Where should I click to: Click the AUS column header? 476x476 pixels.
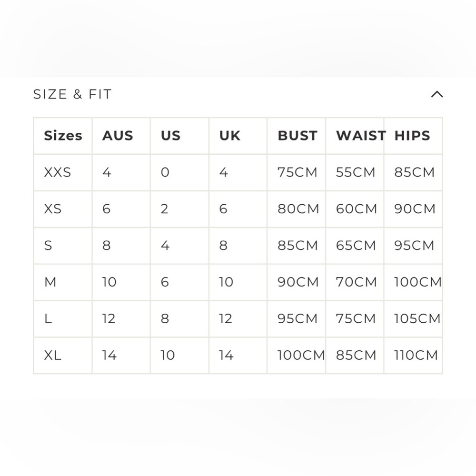point(118,136)
